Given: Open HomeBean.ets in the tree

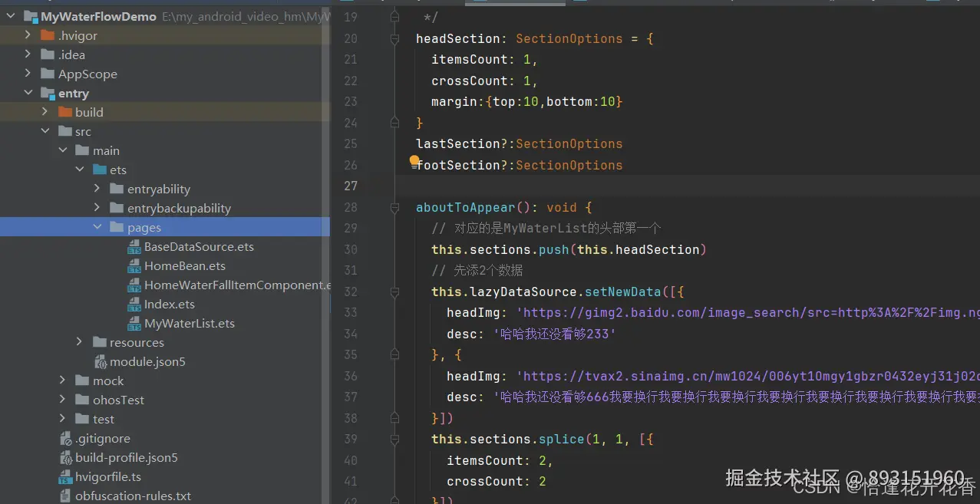Looking at the screenshot, I should coord(185,266).
